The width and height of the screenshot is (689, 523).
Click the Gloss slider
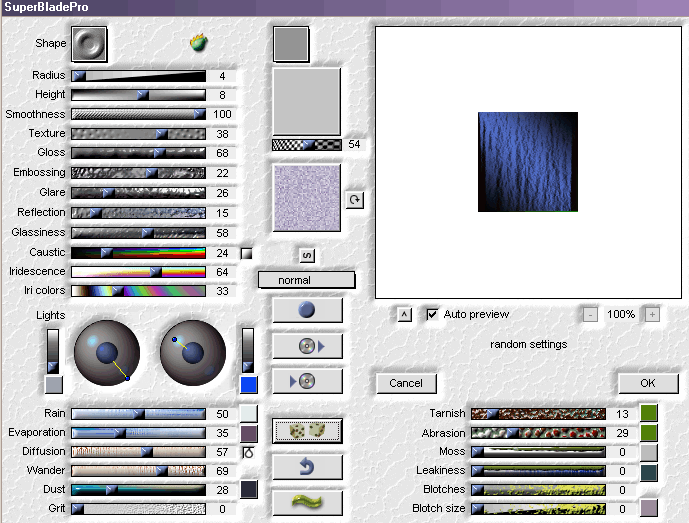[x=138, y=153]
